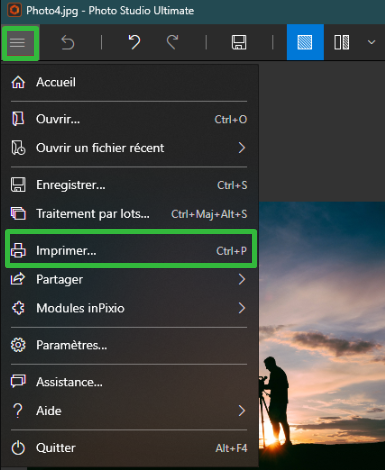Quit the application with Quitter
Image resolution: width=385 pixels, height=470 pixels.
coord(129,448)
